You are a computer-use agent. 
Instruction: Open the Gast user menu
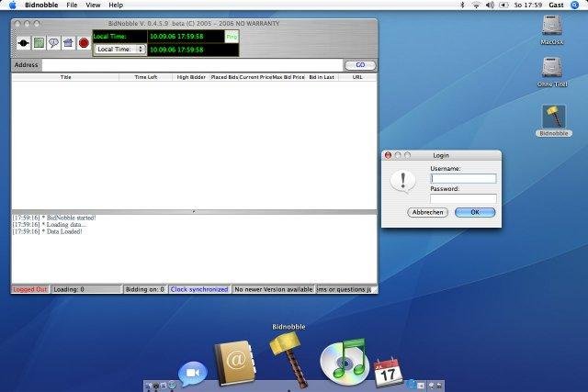[556, 5]
